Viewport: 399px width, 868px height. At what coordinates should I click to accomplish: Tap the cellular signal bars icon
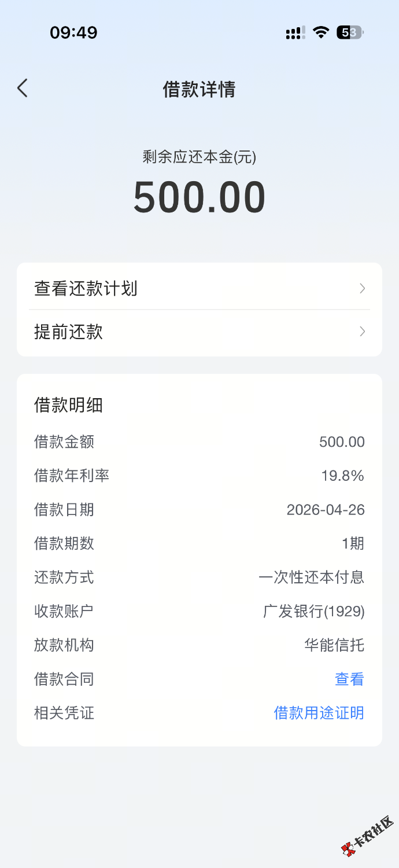coord(295,33)
